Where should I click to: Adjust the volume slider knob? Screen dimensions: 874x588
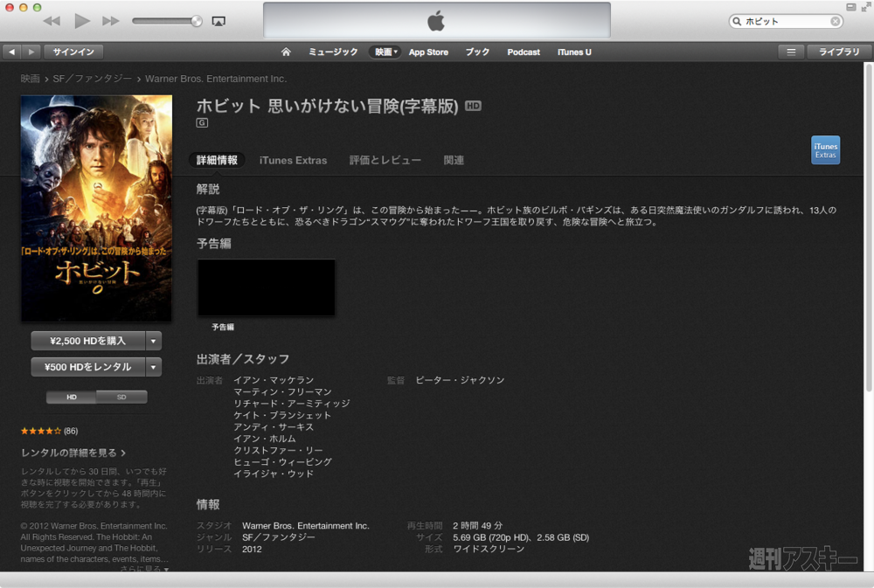coord(196,21)
